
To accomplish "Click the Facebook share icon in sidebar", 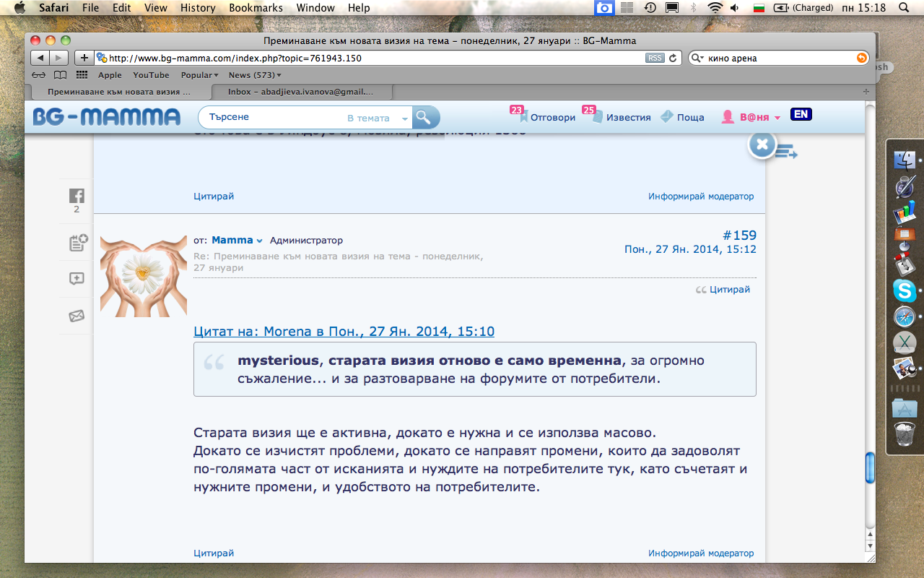I will point(77,196).
